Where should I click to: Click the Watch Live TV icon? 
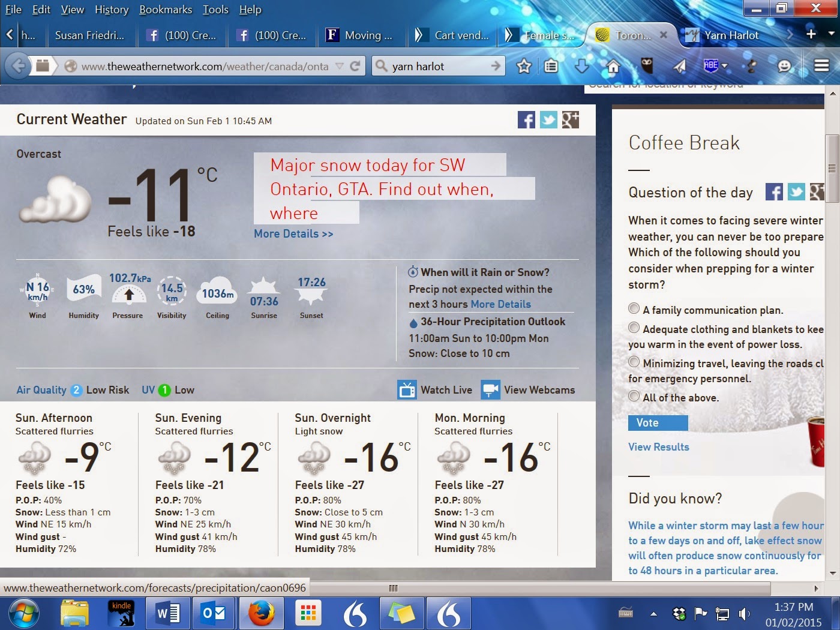click(407, 390)
